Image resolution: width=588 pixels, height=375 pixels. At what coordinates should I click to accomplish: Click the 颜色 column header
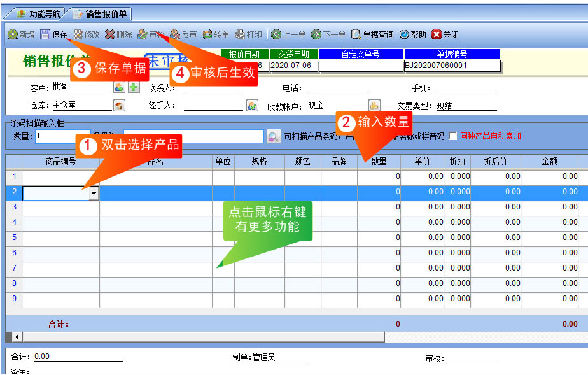(x=303, y=161)
